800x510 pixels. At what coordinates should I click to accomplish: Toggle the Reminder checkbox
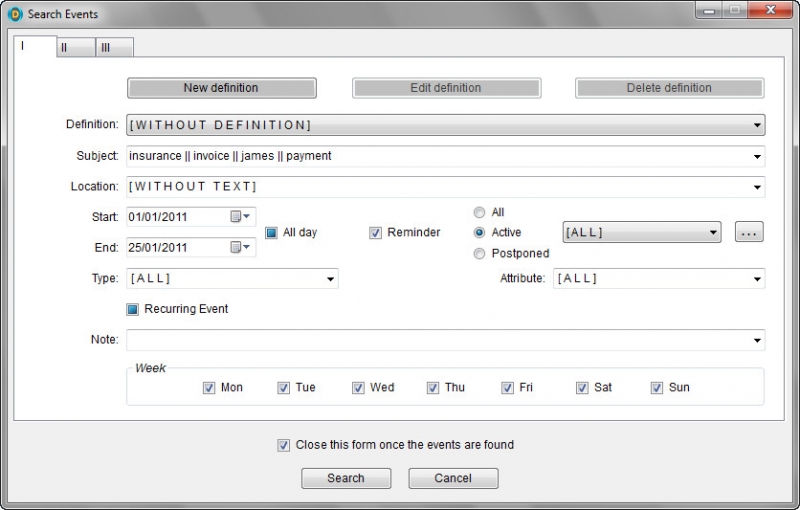376,233
